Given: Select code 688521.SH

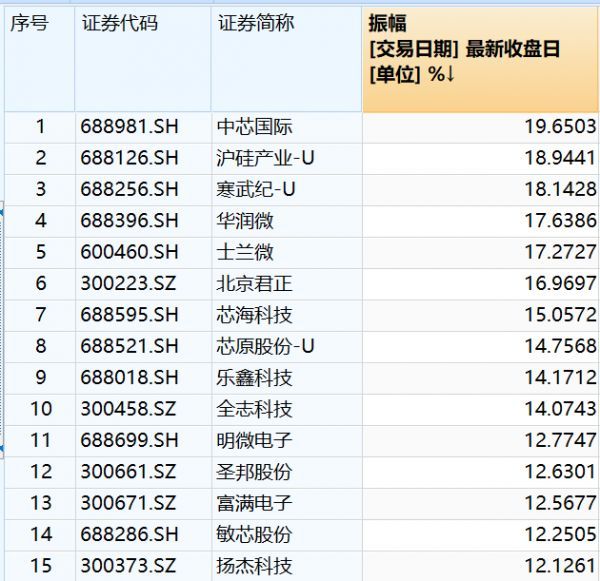Looking at the screenshot, I should (x=129, y=346).
